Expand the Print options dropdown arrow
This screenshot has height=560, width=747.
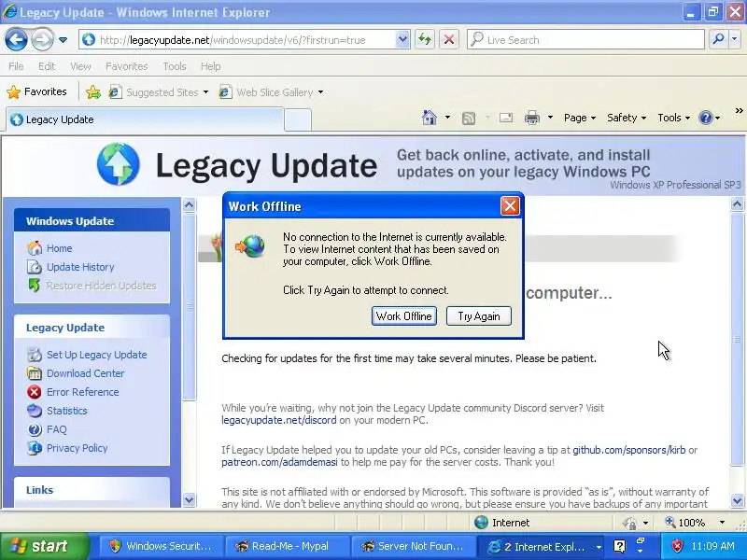point(550,118)
